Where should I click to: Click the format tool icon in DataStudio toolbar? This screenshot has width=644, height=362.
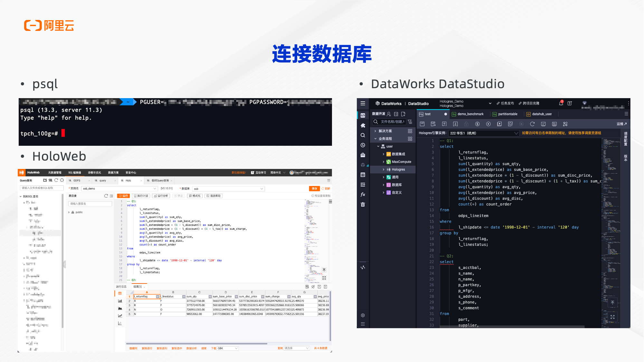pos(565,124)
